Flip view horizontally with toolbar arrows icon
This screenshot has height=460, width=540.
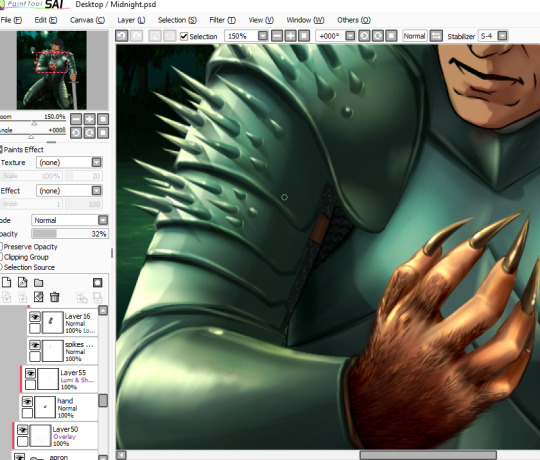(x=436, y=36)
